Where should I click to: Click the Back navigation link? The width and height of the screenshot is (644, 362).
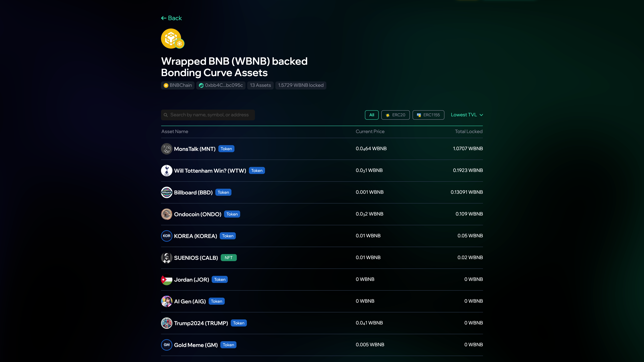click(x=171, y=18)
